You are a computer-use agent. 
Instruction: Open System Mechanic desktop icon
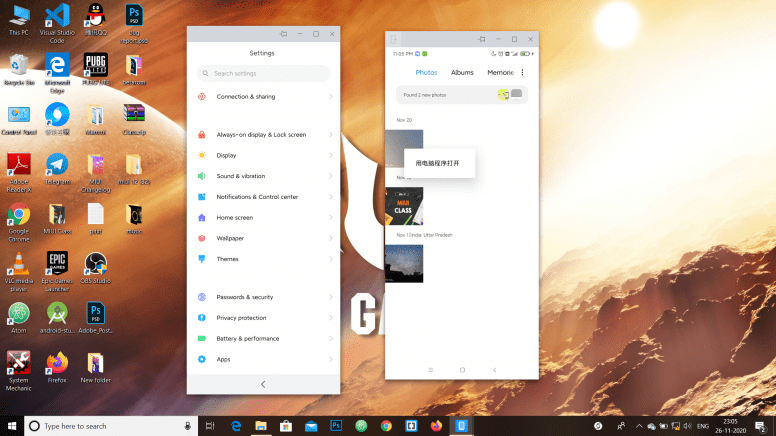pyautogui.click(x=19, y=371)
